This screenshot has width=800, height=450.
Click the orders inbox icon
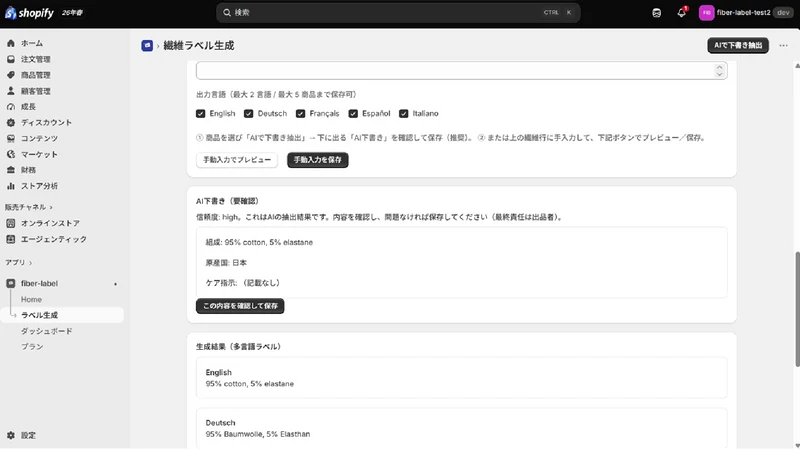point(11,59)
